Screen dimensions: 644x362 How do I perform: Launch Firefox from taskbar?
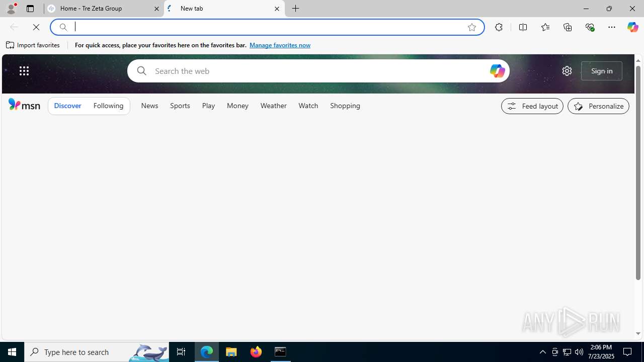(x=256, y=352)
